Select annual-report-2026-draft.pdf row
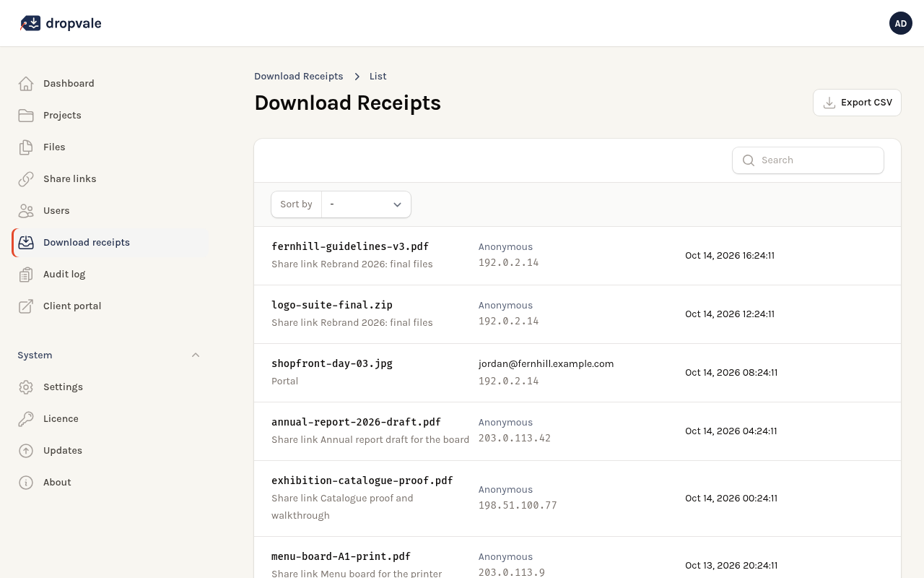 (577, 431)
